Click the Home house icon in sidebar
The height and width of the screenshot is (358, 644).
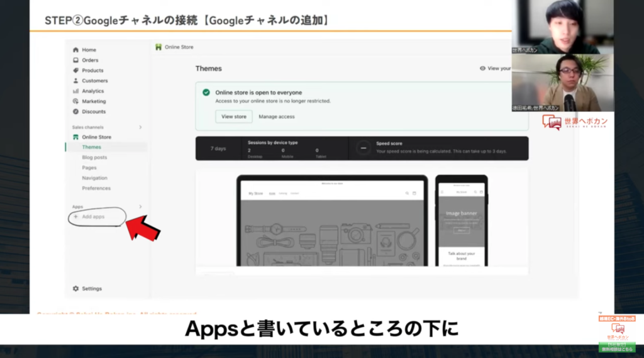click(75, 50)
